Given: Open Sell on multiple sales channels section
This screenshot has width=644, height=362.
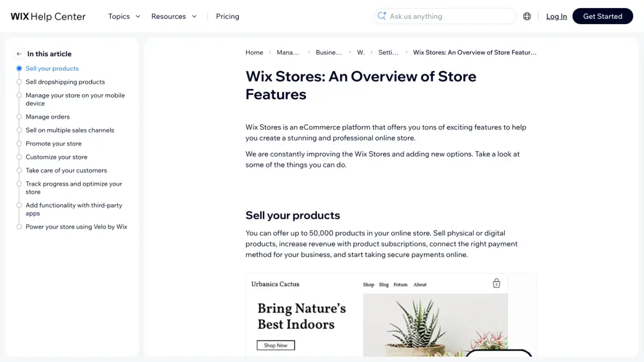Looking at the screenshot, I should pos(70,130).
